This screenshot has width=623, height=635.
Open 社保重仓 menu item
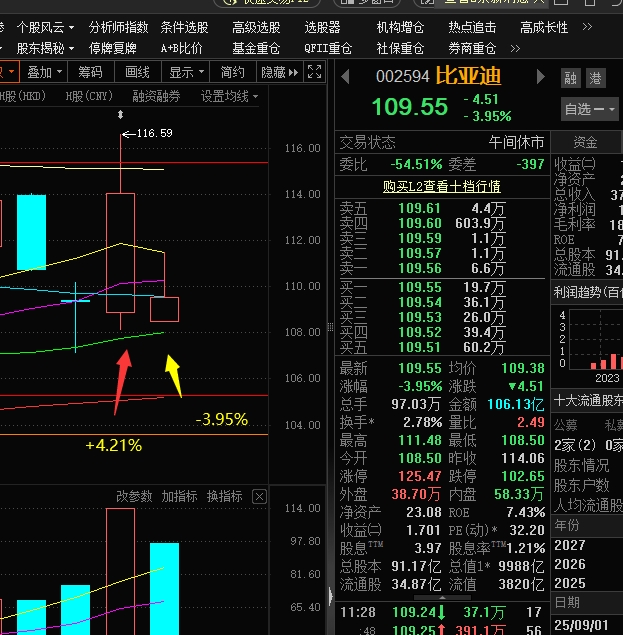pos(400,49)
